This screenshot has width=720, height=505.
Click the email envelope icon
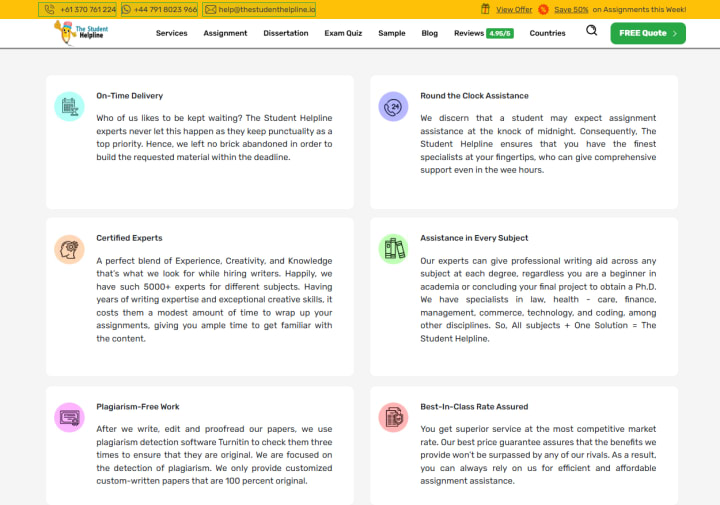(210, 9)
